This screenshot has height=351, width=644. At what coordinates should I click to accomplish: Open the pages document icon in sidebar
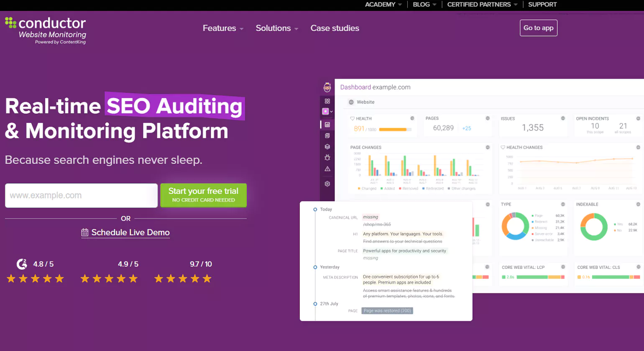point(327,136)
